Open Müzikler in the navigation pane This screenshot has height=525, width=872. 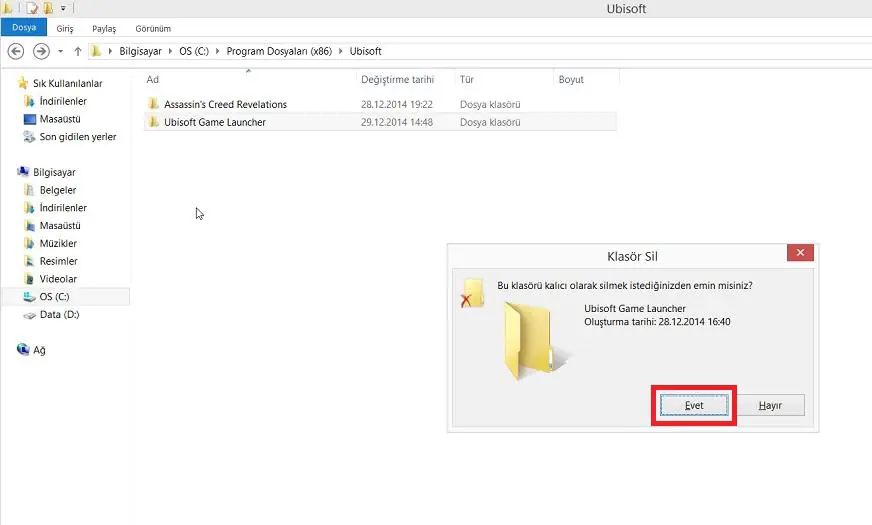coord(58,244)
